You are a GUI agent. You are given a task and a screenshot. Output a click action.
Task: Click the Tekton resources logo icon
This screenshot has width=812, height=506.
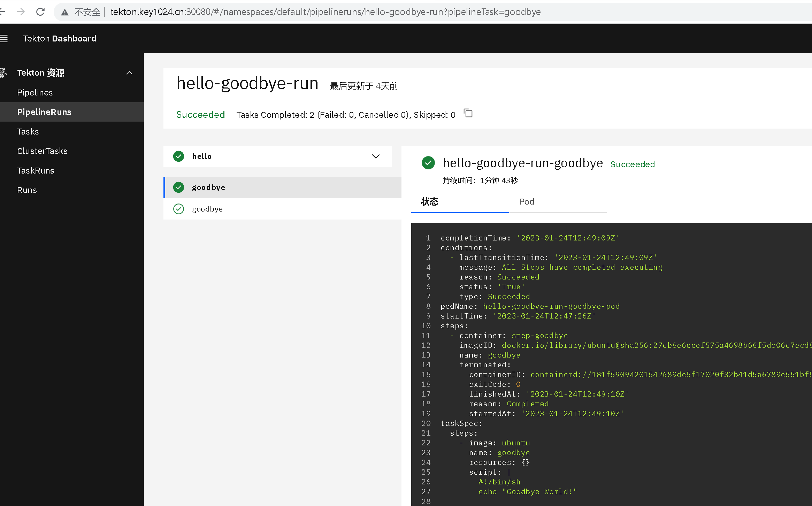[x=3, y=72]
